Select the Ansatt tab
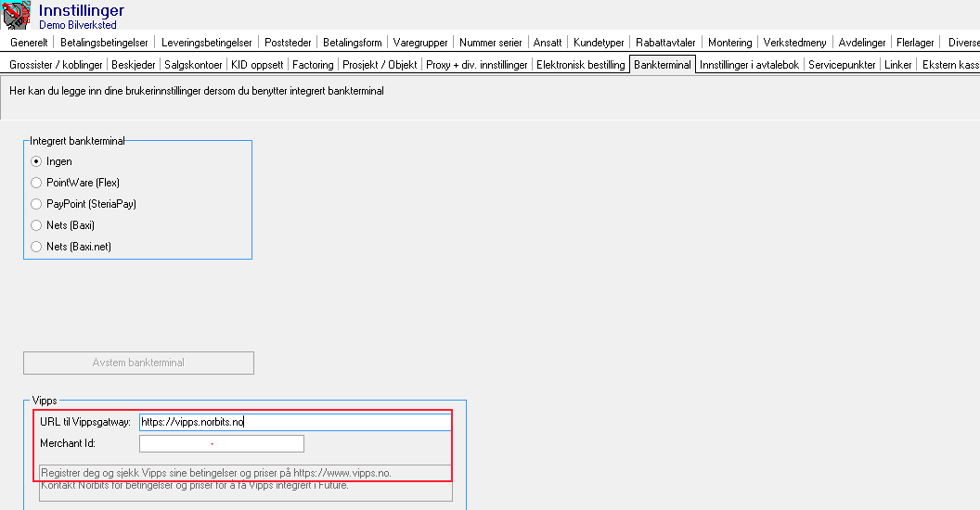This screenshot has height=510, width=980. point(548,43)
